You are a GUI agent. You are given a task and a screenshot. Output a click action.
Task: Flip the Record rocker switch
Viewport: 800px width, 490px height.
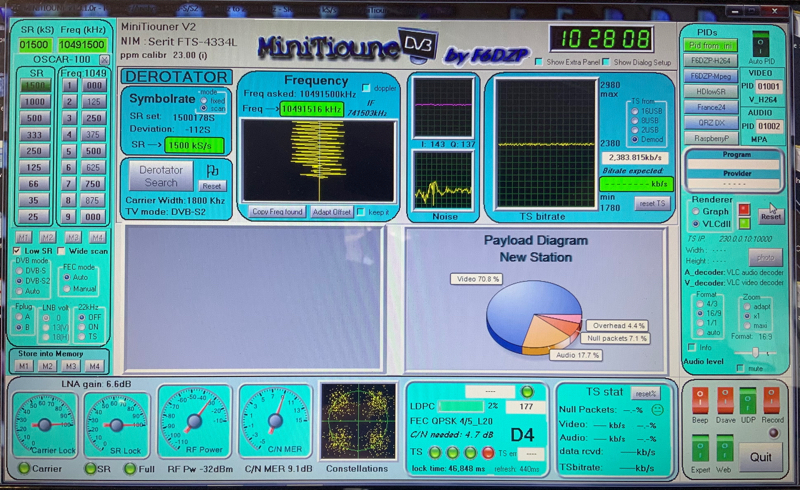pyautogui.click(x=771, y=400)
